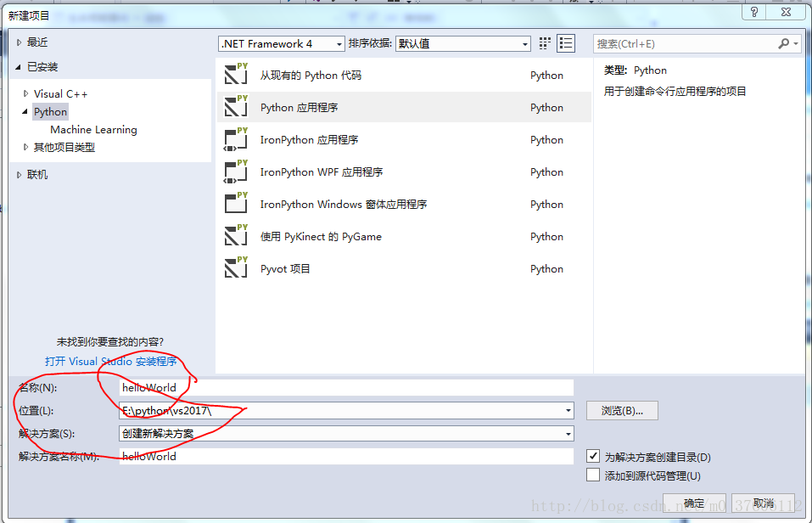Select the Python category in tree
Viewport: 812px width, 523px height.
(50, 111)
